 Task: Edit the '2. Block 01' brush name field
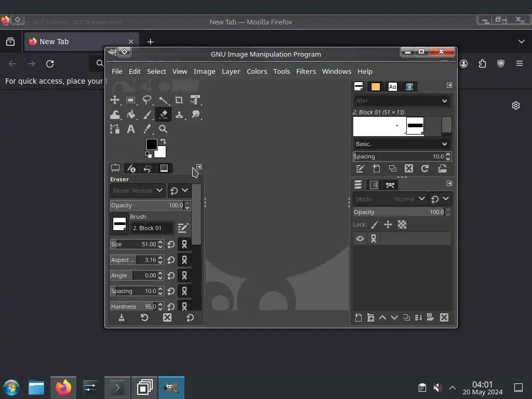click(152, 228)
